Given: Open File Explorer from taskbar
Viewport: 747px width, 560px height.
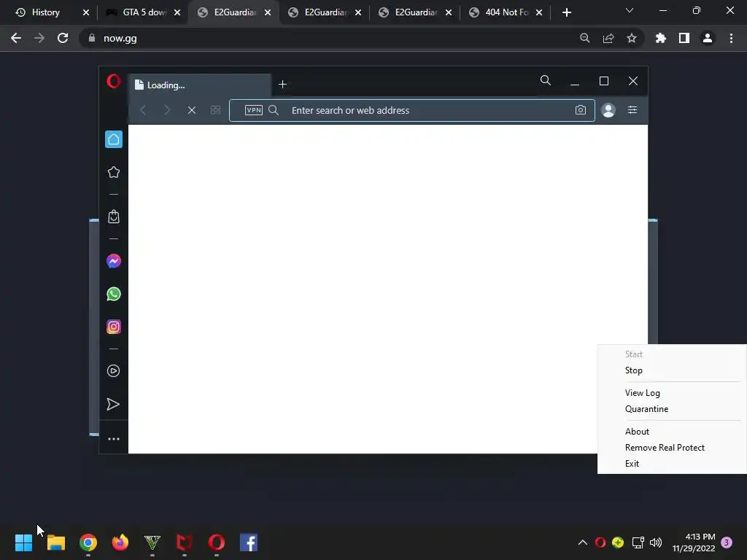Looking at the screenshot, I should pyautogui.click(x=55, y=542).
